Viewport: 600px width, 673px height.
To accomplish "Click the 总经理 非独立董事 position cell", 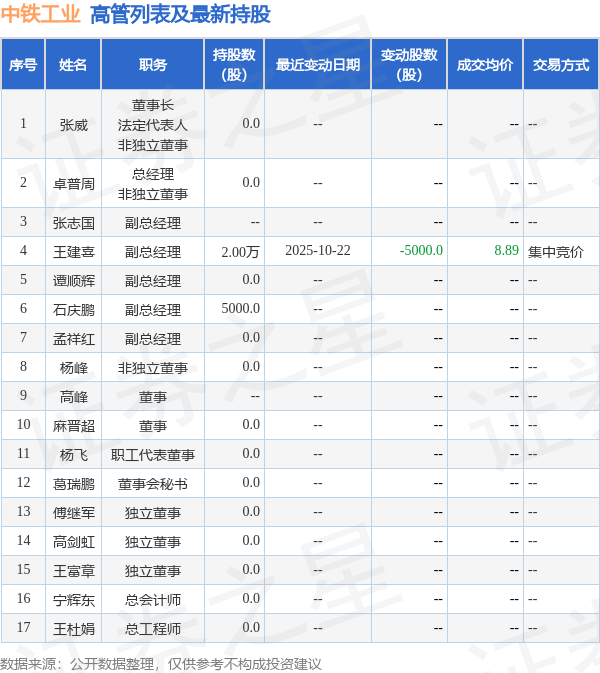I will 153,184.
